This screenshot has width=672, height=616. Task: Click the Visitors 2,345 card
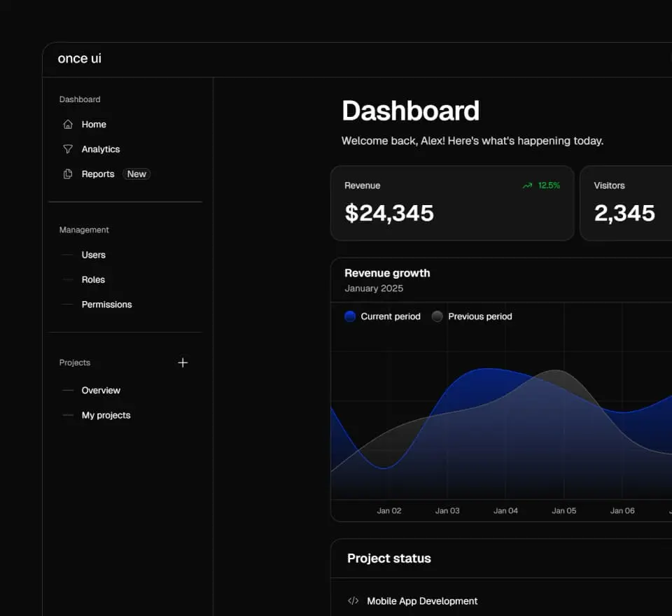pyautogui.click(x=624, y=203)
